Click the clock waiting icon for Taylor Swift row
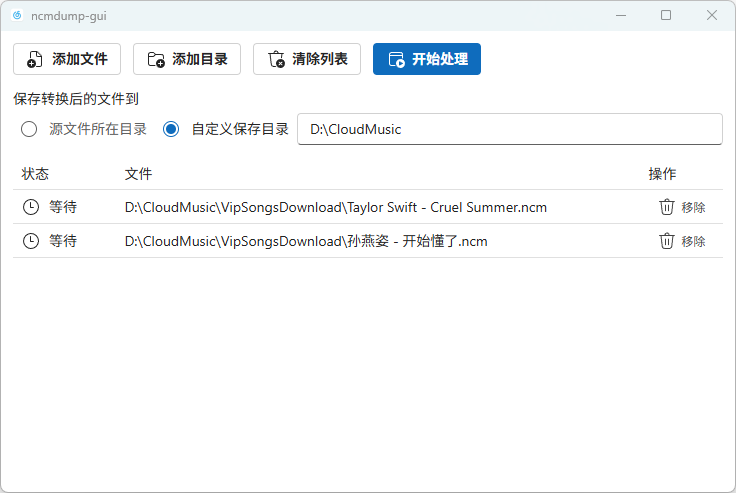Screen dimensions: 736x493 [31, 207]
